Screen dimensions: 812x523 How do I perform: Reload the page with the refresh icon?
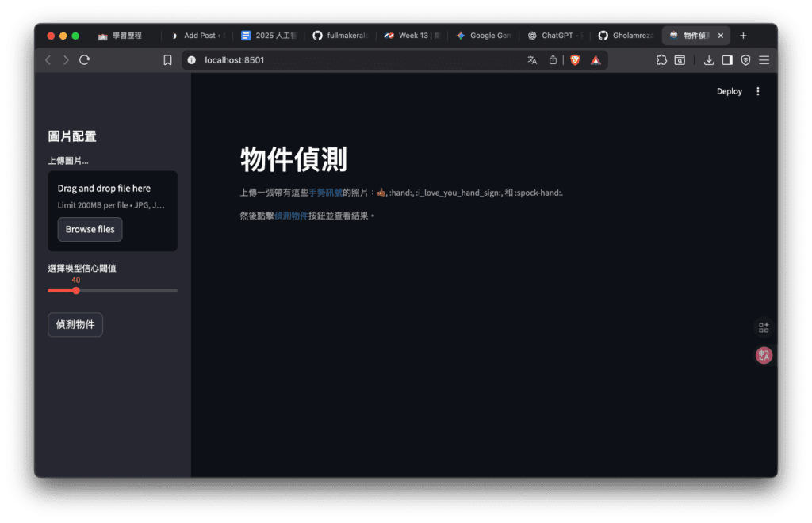tap(85, 60)
